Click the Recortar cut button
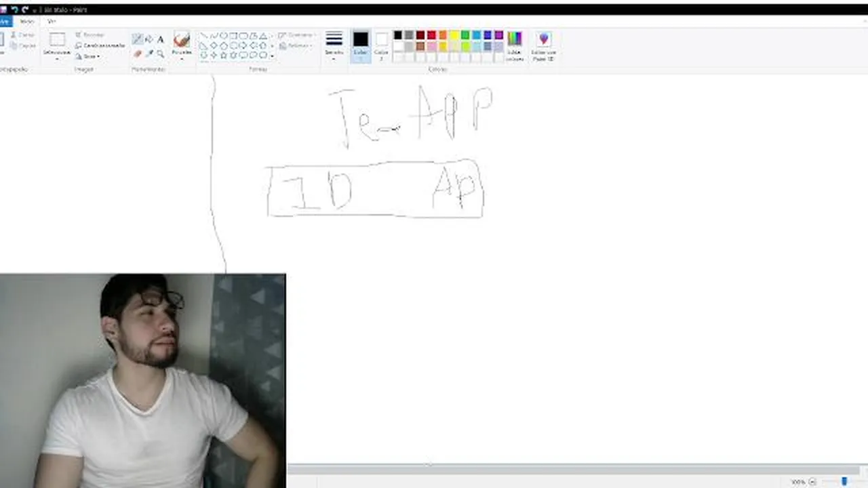 click(x=22, y=35)
